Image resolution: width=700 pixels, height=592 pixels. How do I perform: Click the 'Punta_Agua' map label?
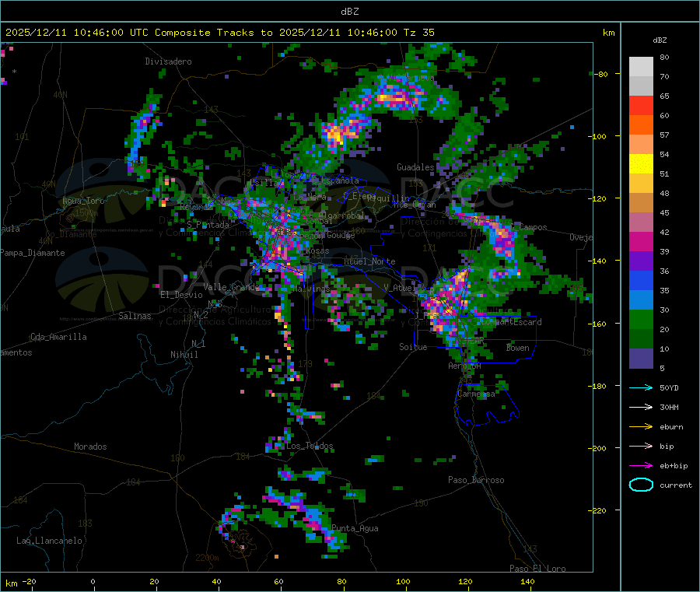pyautogui.click(x=355, y=528)
